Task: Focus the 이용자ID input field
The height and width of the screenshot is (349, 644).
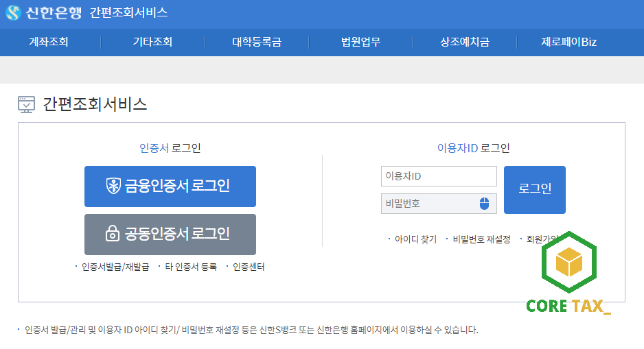Action: tap(439, 176)
